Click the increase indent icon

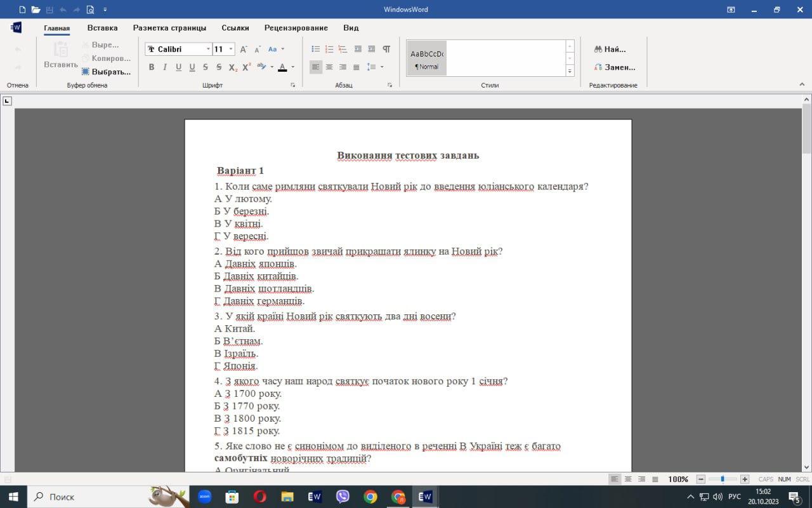(371, 49)
